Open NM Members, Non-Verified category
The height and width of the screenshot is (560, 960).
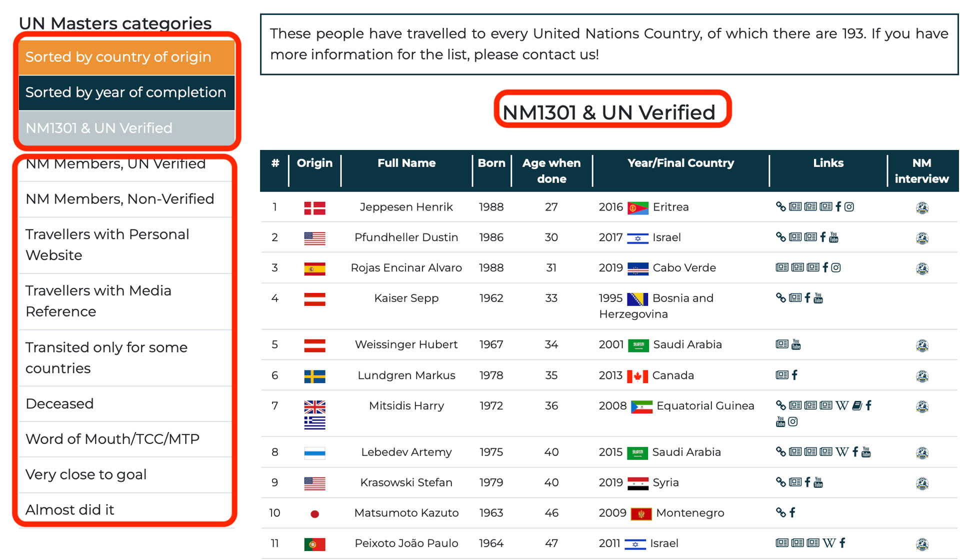pyautogui.click(x=120, y=199)
